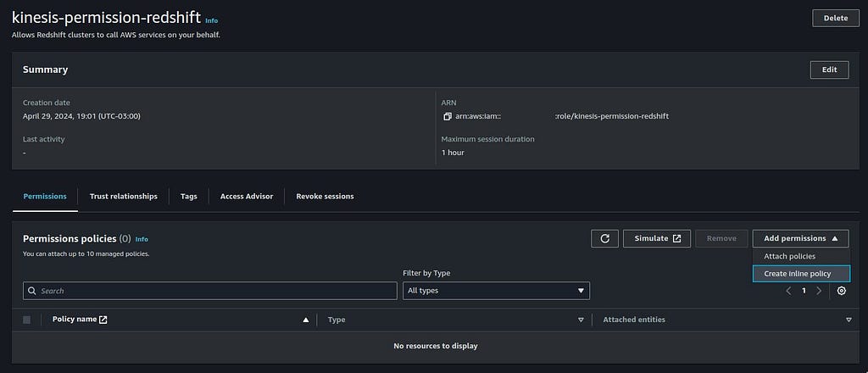Sort by Attached entities column arrow

point(849,320)
